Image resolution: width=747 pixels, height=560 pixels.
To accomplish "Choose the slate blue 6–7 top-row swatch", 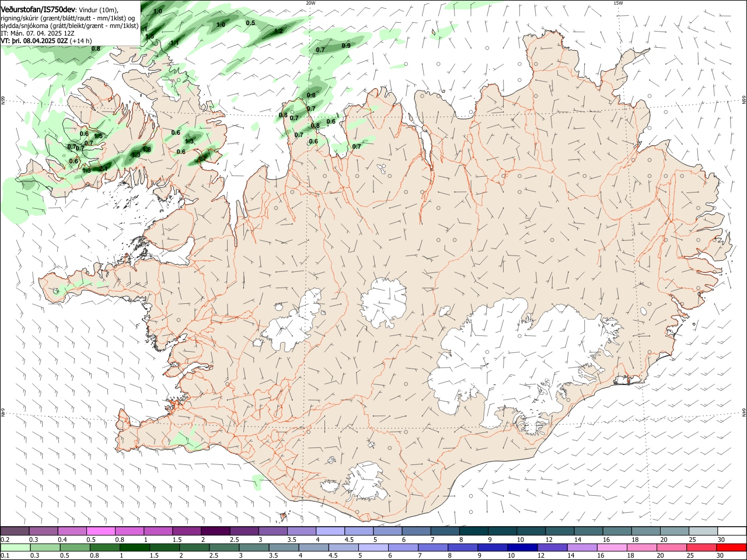I will [416, 531].
